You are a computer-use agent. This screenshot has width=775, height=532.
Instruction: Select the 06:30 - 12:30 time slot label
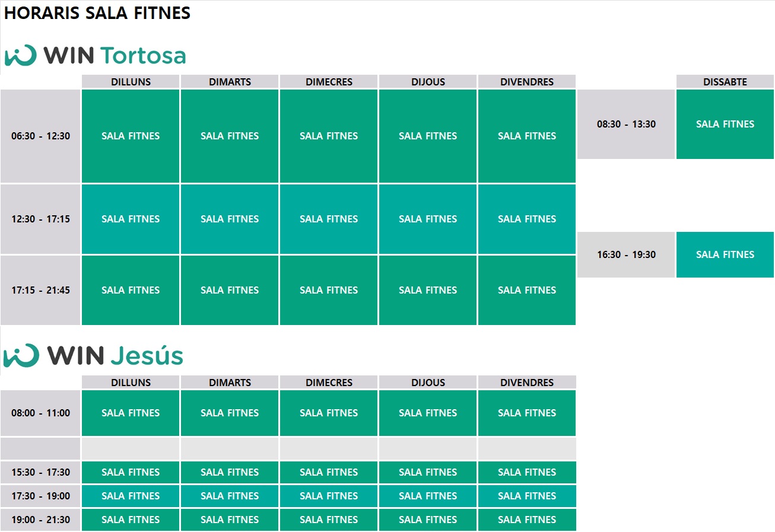pos(40,136)
